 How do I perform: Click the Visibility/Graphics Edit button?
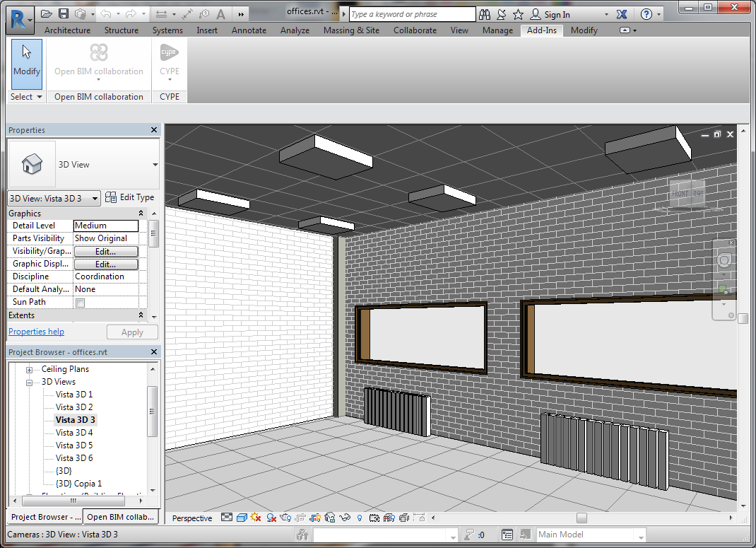[x=105, y=252]
